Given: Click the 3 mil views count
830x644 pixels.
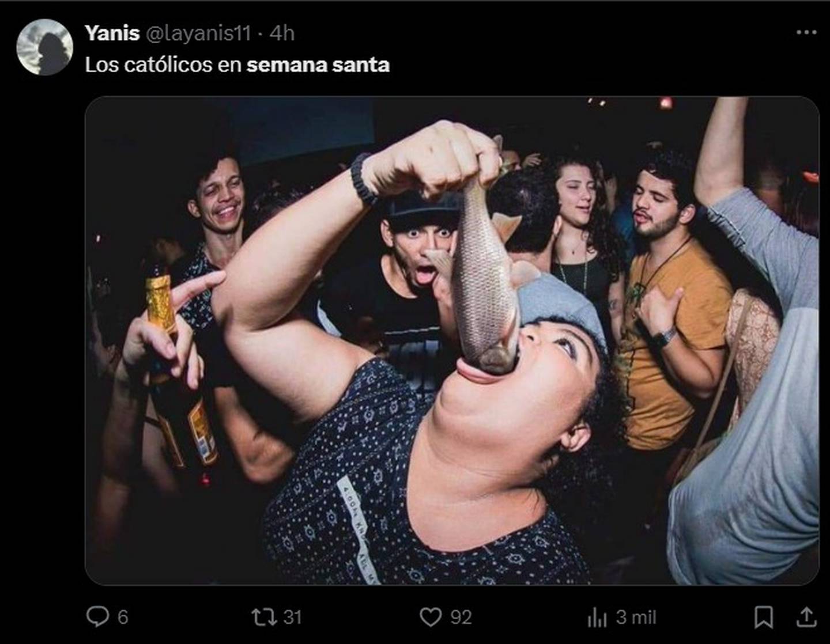Looking at the screenshot, I should tap(636, 618).
